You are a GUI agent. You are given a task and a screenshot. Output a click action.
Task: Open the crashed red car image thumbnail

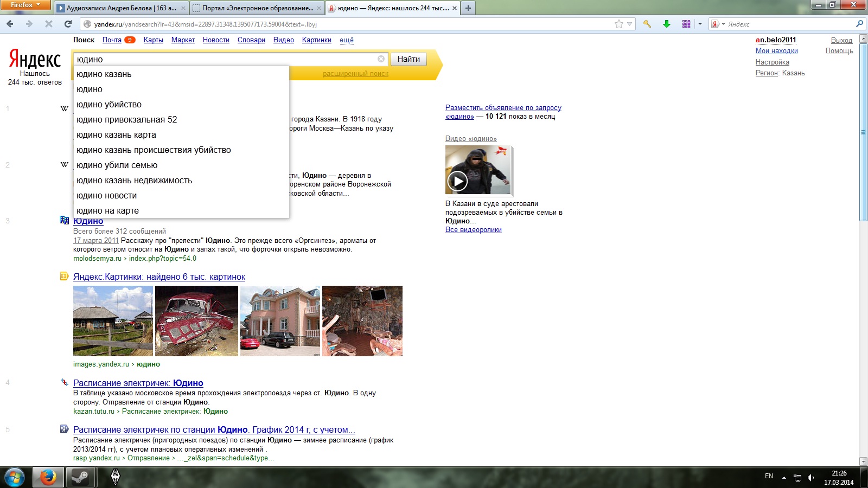(196, 321)
